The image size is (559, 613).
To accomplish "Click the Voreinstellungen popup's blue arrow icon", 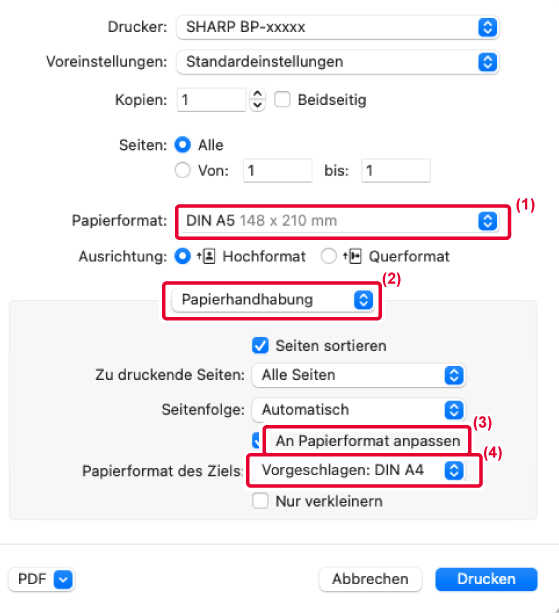I will 487,62.
